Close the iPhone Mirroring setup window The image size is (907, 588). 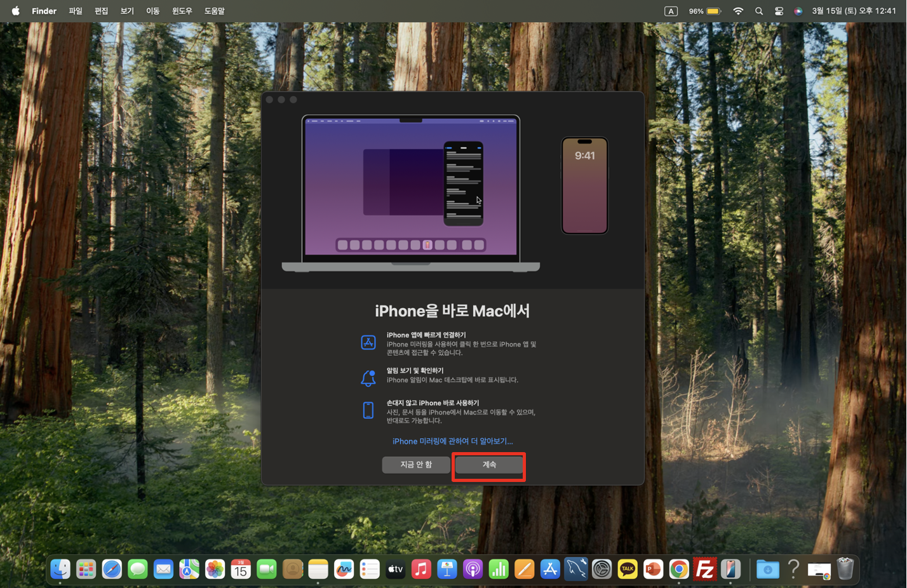pyautogui.click(x=270, y=100)
